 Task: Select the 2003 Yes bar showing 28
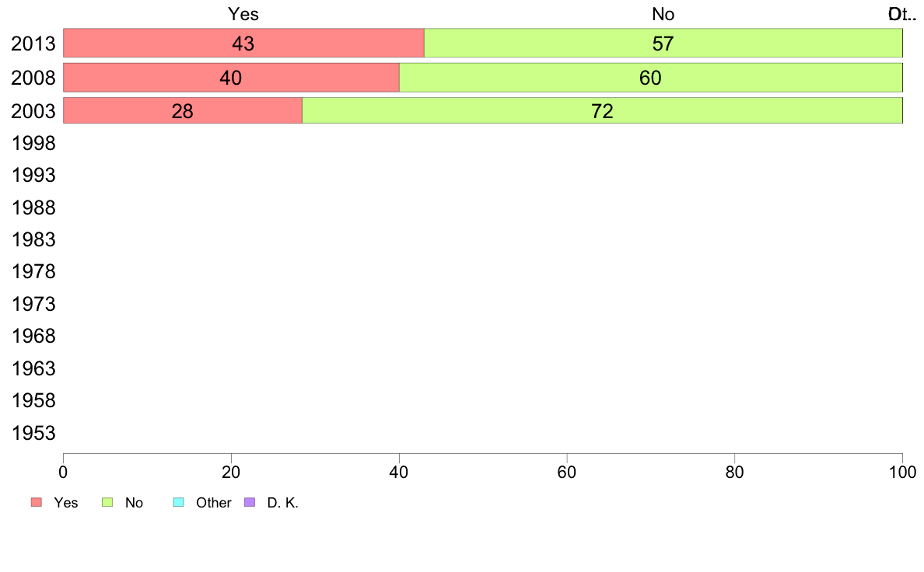183,110
